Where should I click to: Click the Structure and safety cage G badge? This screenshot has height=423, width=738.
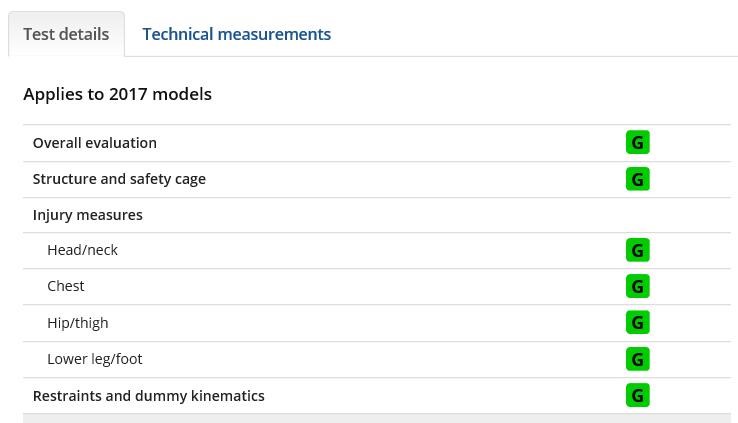(x=637, y=179)
